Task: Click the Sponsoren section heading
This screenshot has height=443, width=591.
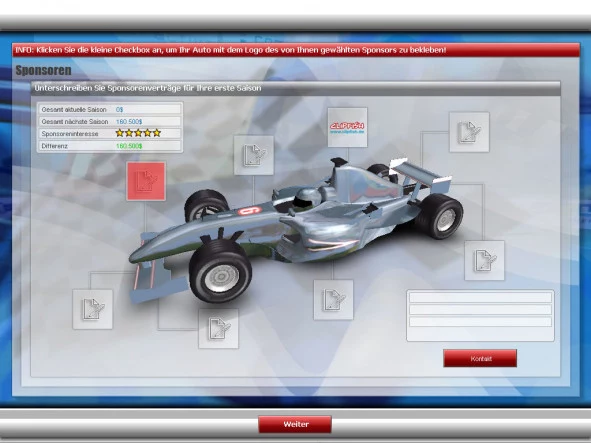Action: click(x=43, y=70)
